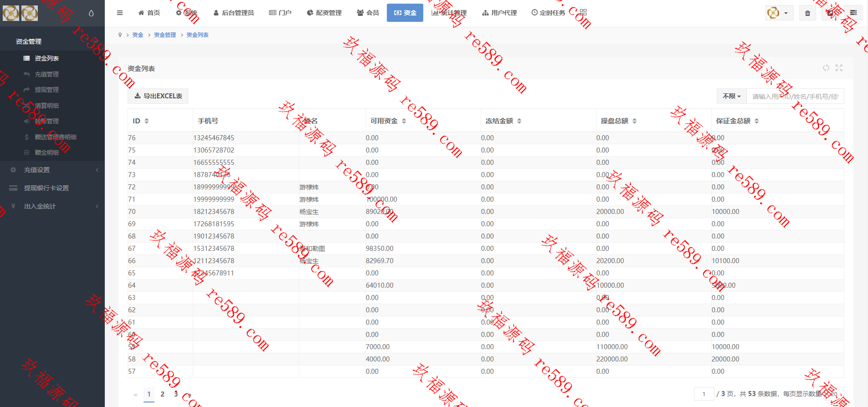This screenshot has width=868, height=407.
Task: Click phone number 13245467845 cell
Action: point(214,138)
